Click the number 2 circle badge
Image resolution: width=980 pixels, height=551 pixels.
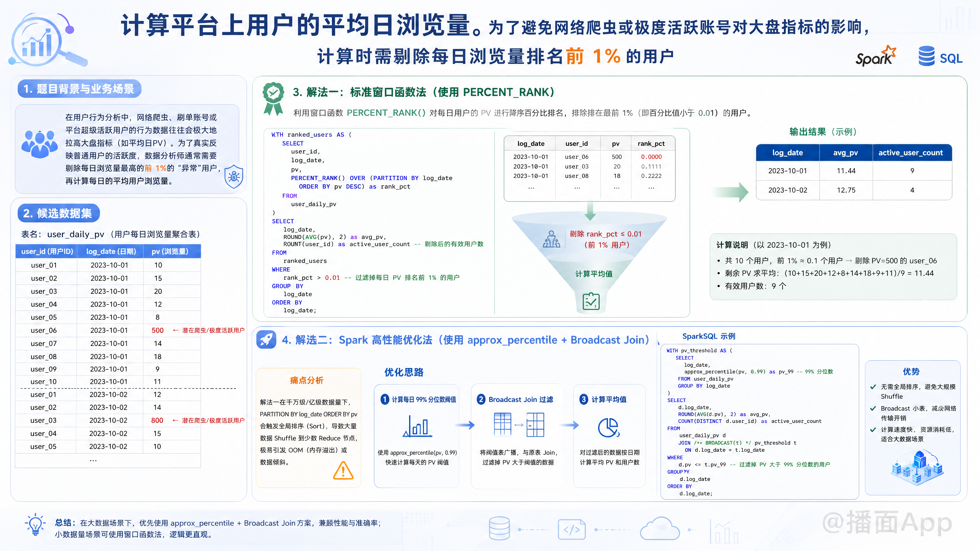pyautogui.click(x=481, y=399)
